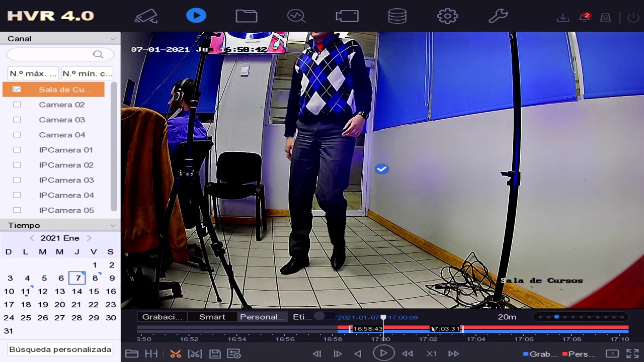Uncheck the Sala de Cursos channel
The height and width of the screenshot is (362, 644).
17,89
